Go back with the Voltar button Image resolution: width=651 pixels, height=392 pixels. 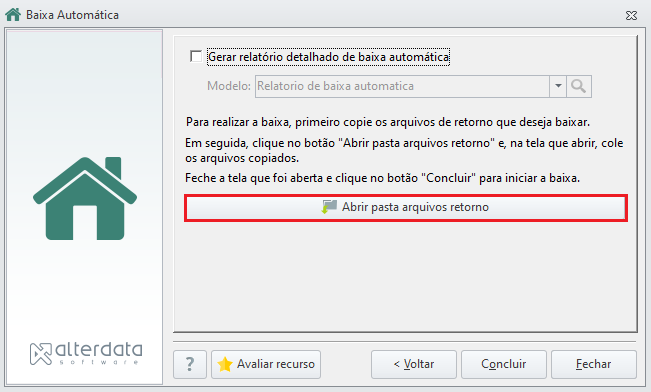tap(414, 364)
